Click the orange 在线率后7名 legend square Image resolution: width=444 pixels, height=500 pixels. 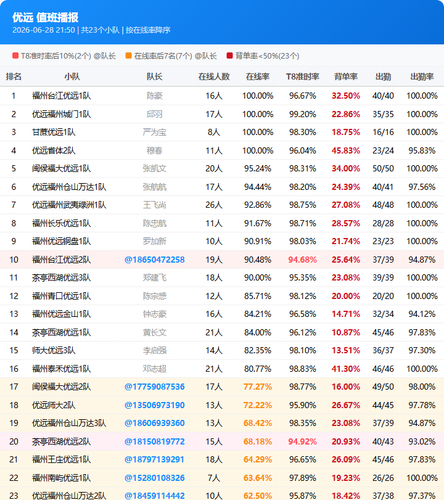pyautogui.click(x=129, y=56)
